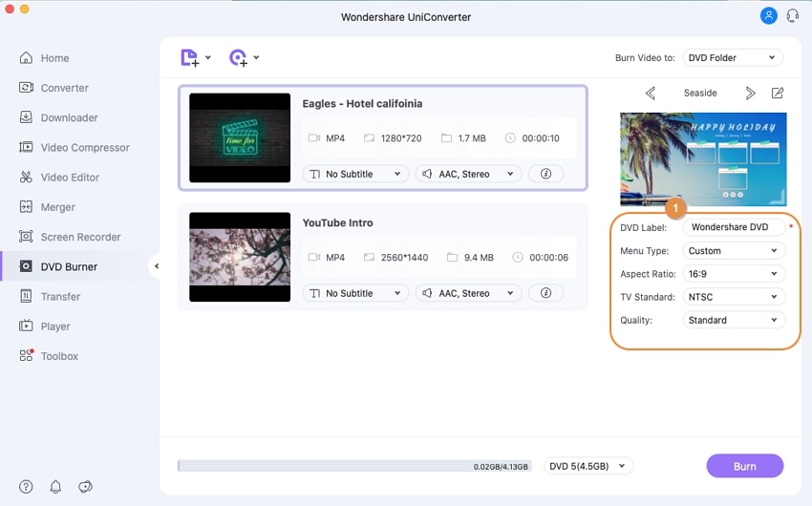This screenshot has width=812, height=506.
Task: Open the TV Standard dropdown
Action: pos(734,297)
